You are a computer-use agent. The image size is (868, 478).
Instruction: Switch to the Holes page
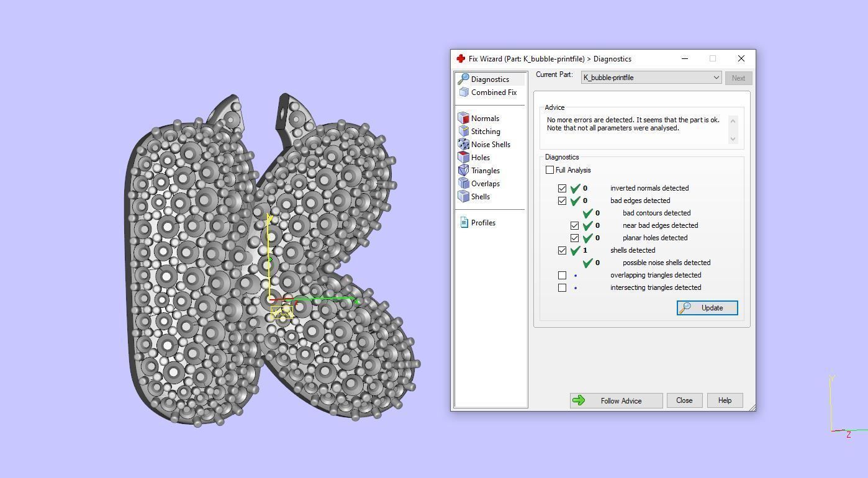tap(481, 157)
